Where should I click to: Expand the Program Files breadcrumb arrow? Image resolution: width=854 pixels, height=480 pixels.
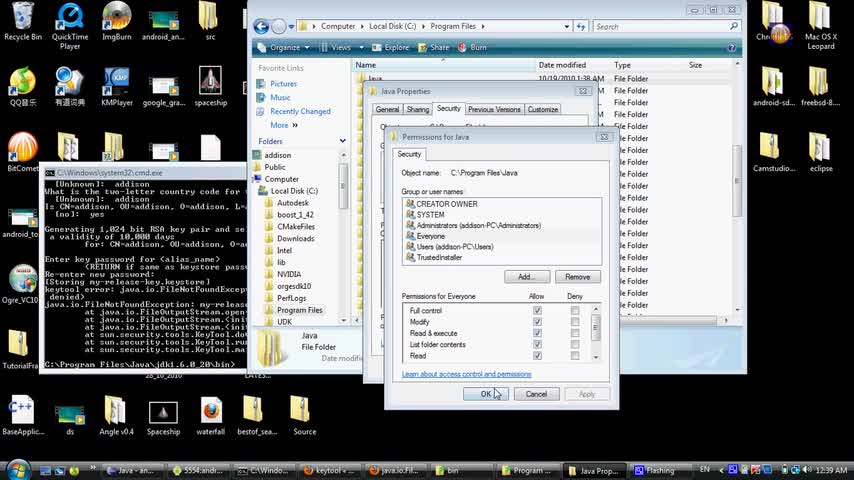click(x=483, y=26)
